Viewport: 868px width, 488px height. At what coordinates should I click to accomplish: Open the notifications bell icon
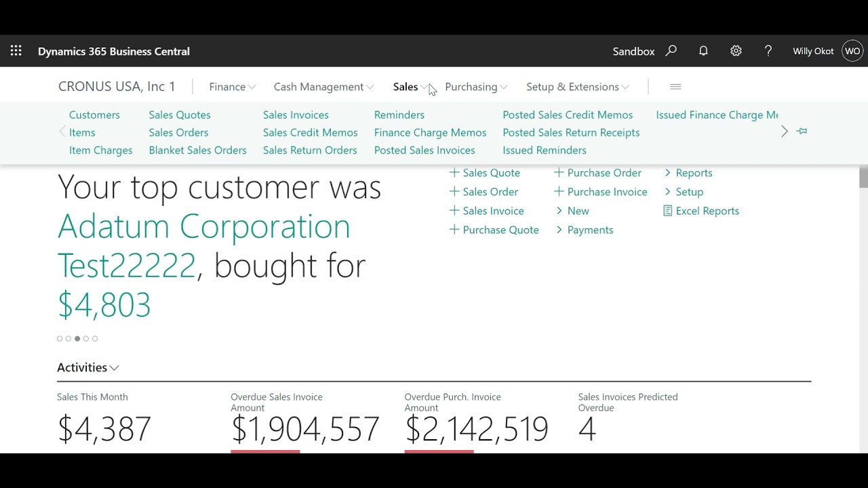(x=703, y=51)
